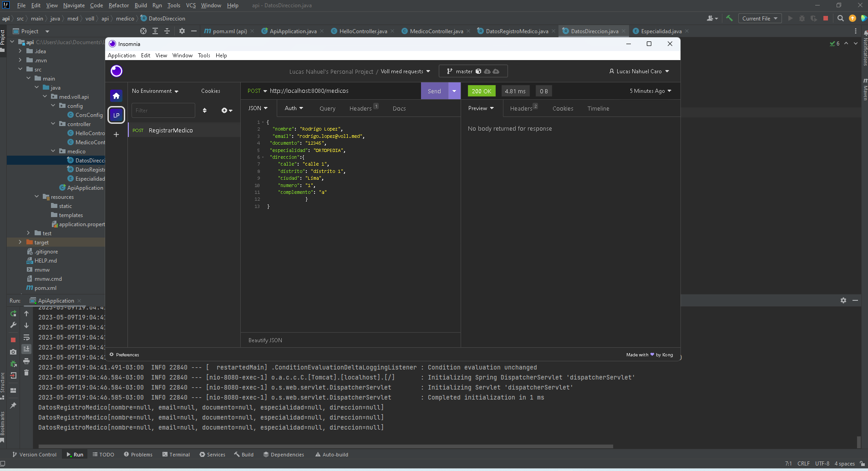Screen dimensions: 868x471
Task: Toggle the sort order icon beside Filter
Action: pyautogui.click(x=204, y=111)
